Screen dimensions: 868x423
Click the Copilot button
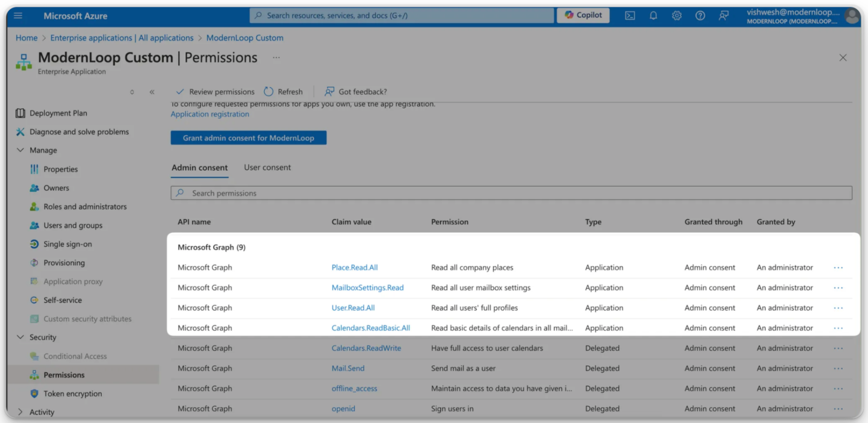point(583,15)
